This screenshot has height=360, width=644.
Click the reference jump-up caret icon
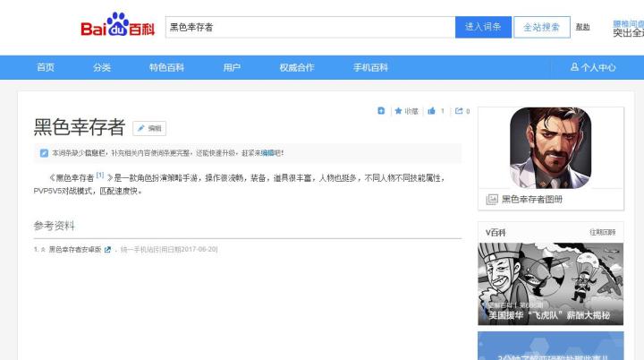(43, 249)
